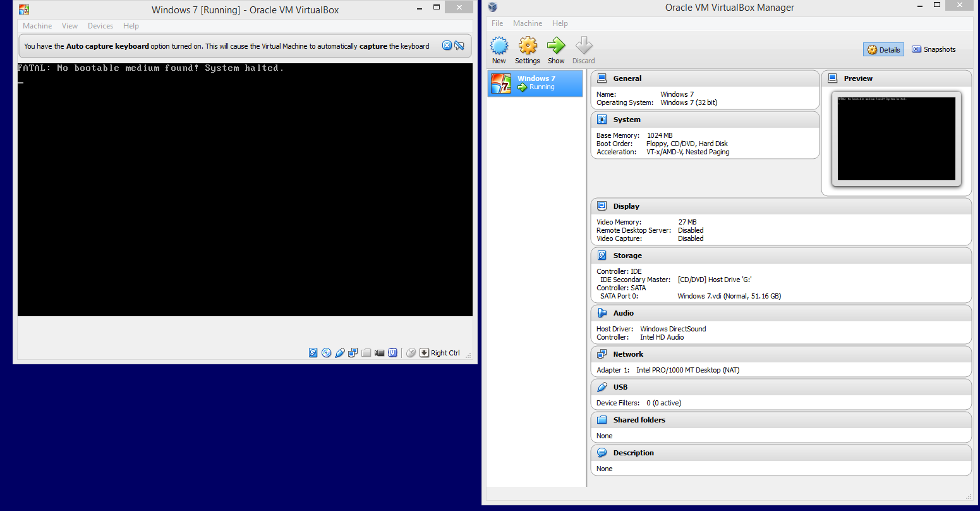Screen dimensions: 980x511
Task: Click the 'Floppy, CD/DVD, Hard Disk' boot order text
Action: coord(687,144)
